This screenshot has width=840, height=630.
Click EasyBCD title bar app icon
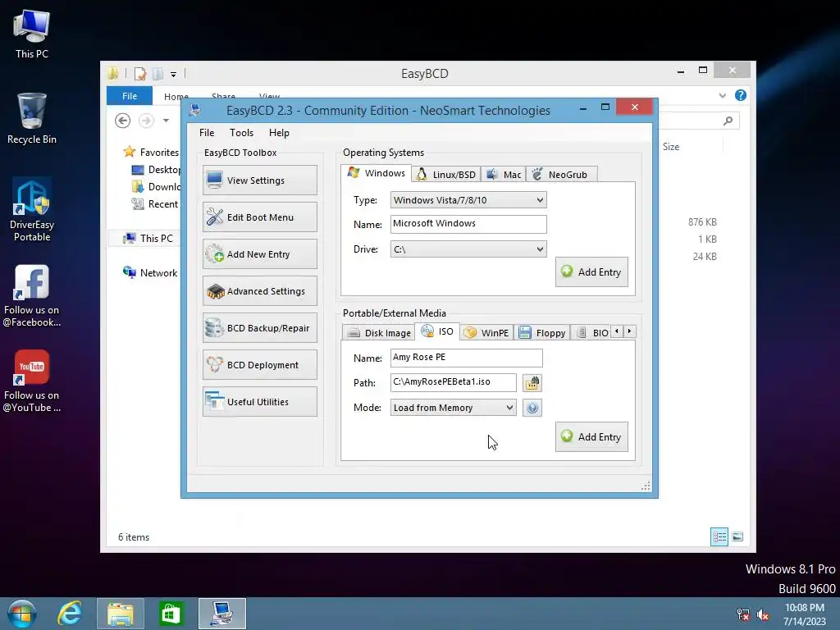tap(195, 110)
